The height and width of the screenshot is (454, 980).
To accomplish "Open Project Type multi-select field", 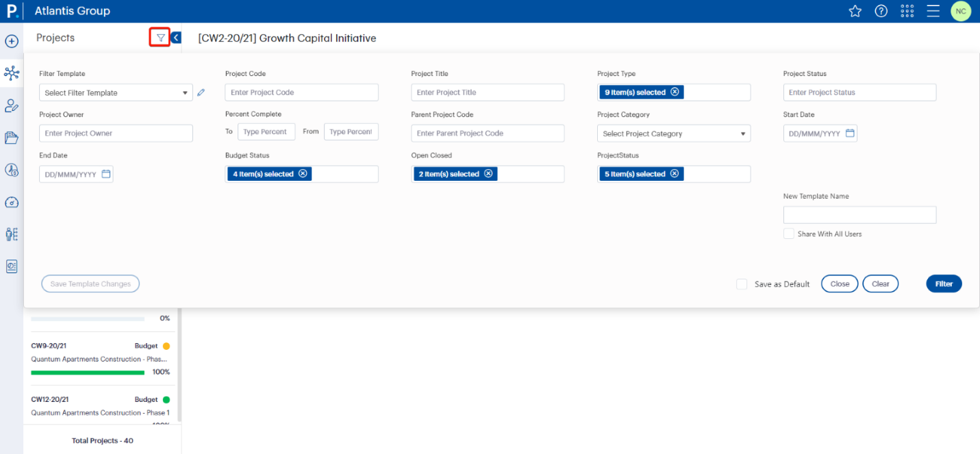I will tap(674, 92).
